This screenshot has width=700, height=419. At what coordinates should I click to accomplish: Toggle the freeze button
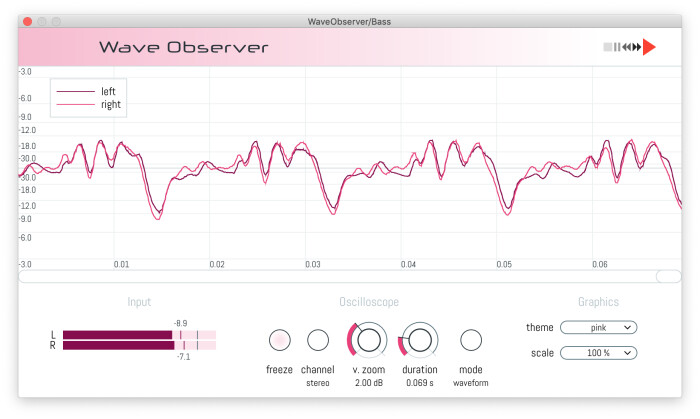click(x=279, y=340)
